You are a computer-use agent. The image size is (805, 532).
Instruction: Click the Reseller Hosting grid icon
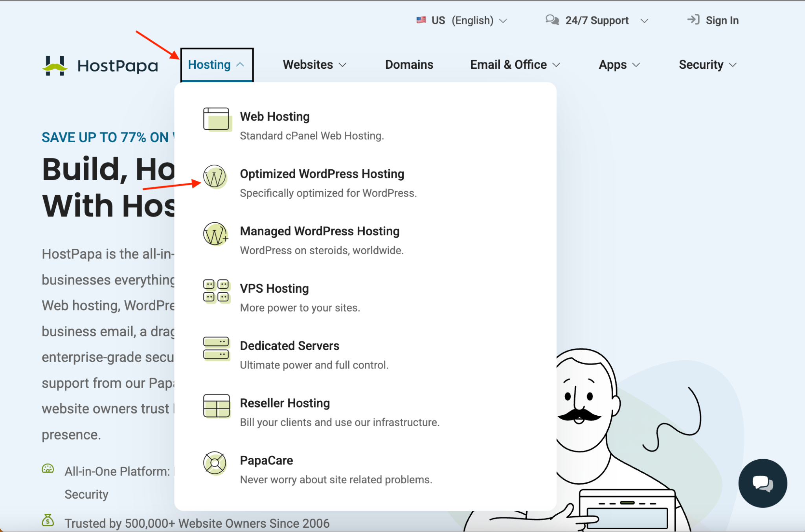click(x=216, y=406)
